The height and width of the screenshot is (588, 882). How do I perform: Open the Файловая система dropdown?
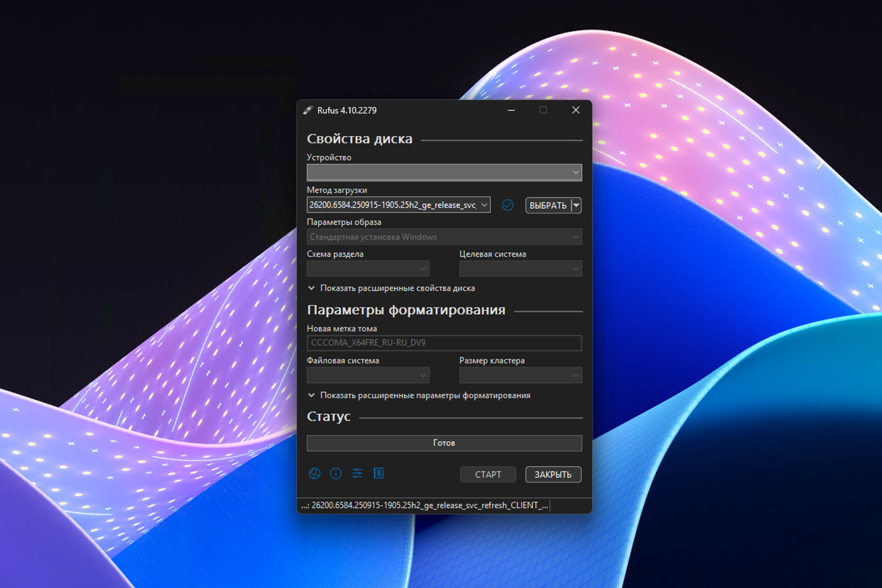pyautogui.click(x=368, y=375)
